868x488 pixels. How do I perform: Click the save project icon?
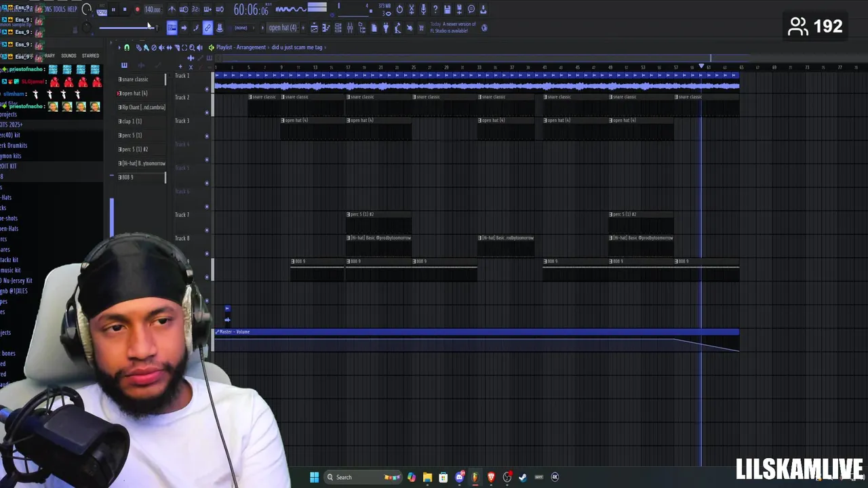point(447,9)
